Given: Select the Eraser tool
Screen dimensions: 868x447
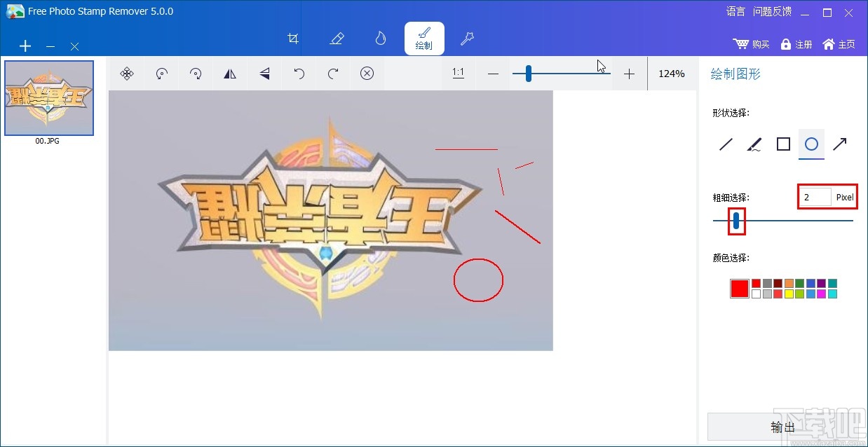Looking at the screenshot, I should (x=337, y=39).
